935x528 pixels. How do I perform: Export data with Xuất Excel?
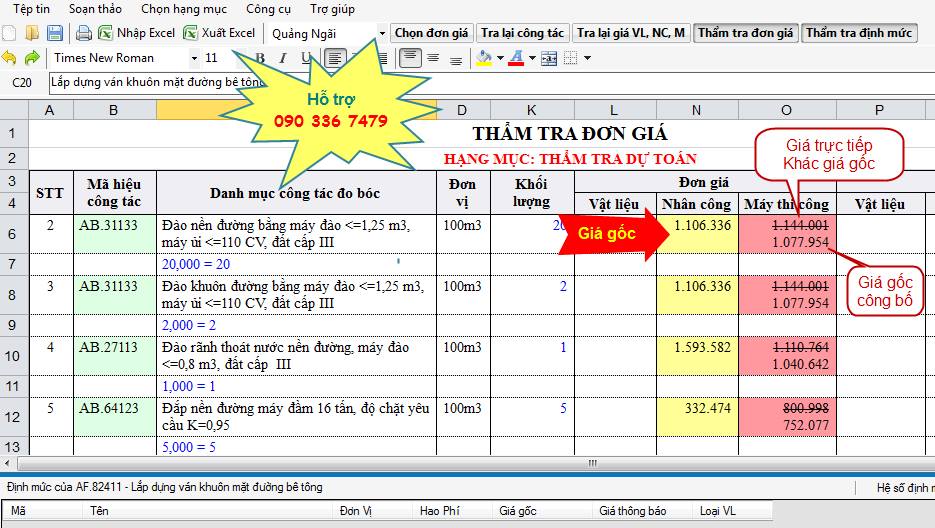219,33
